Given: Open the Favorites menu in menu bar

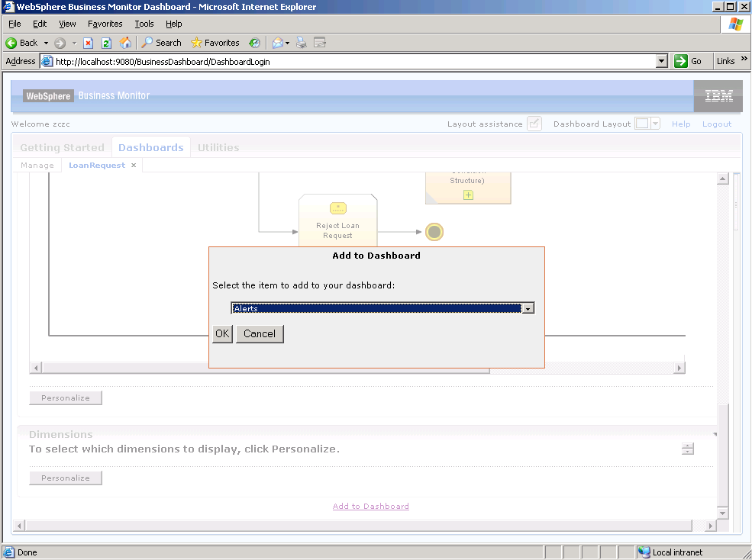Looking at the screenshot, I should pos(105,24).
